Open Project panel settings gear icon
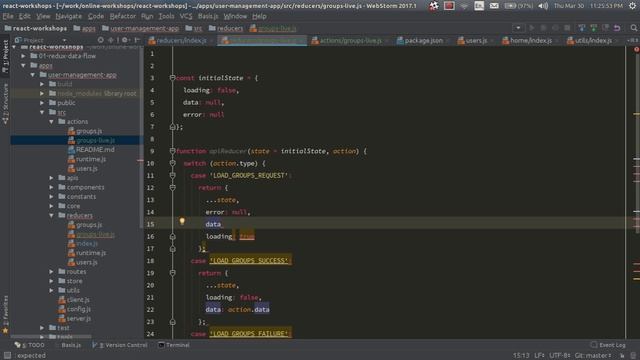 (x=125, y=40)
